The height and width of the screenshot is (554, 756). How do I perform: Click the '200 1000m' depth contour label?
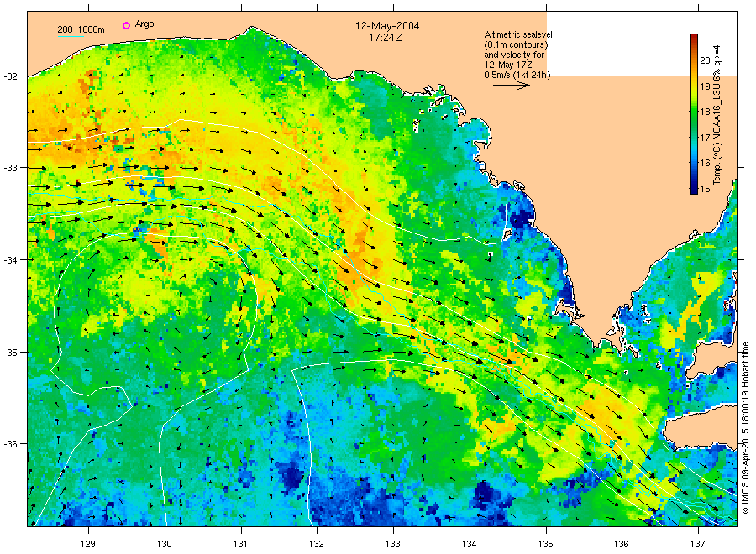pos(81,30)
